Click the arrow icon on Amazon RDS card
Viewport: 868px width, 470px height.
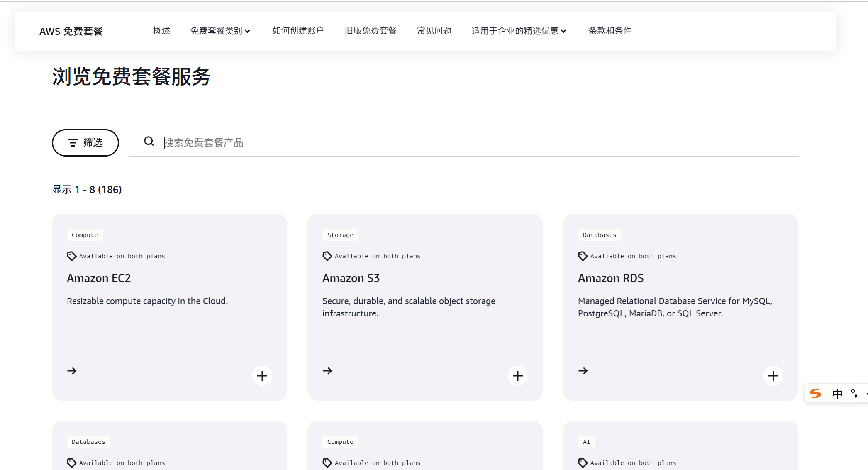point(583,371)
